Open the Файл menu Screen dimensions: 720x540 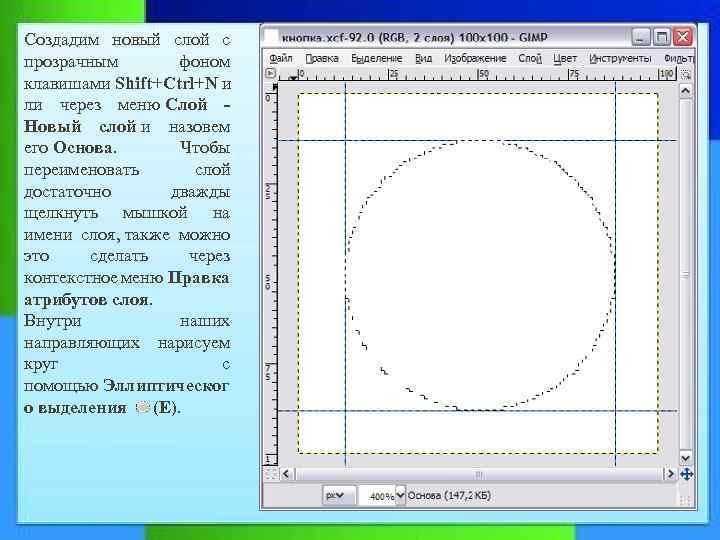tap(281, 58)
